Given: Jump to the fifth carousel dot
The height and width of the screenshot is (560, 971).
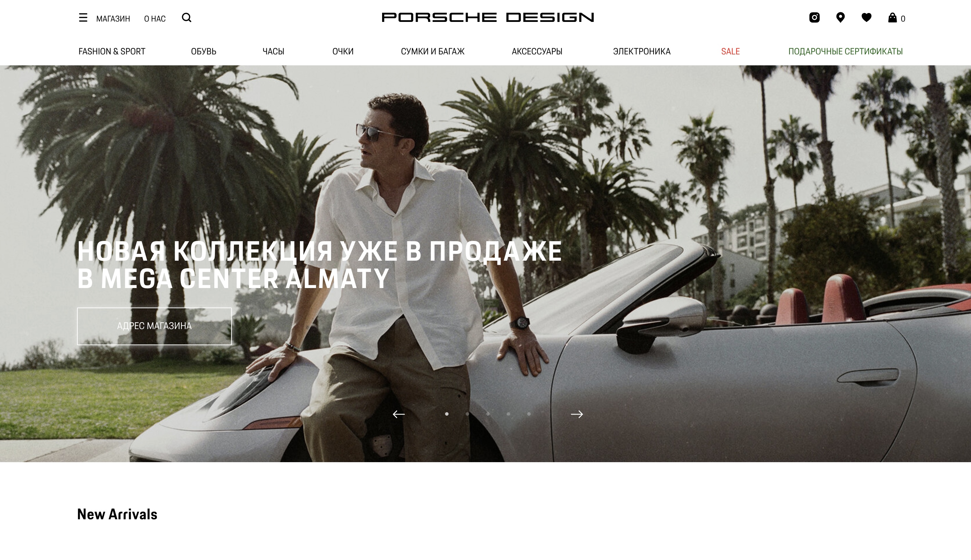Looking at the screenshot, I should click(529, 414).
